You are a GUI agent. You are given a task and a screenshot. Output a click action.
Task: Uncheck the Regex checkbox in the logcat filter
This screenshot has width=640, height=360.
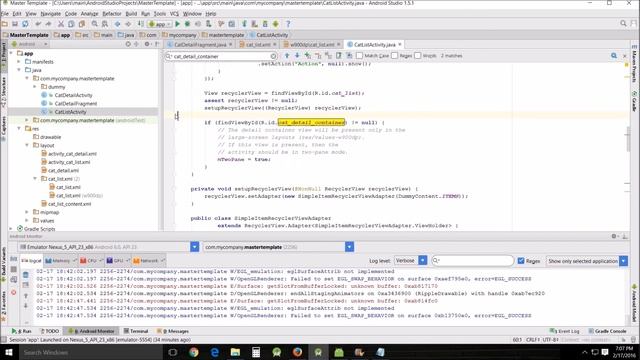pyautogui.click(x=521, y=261)
